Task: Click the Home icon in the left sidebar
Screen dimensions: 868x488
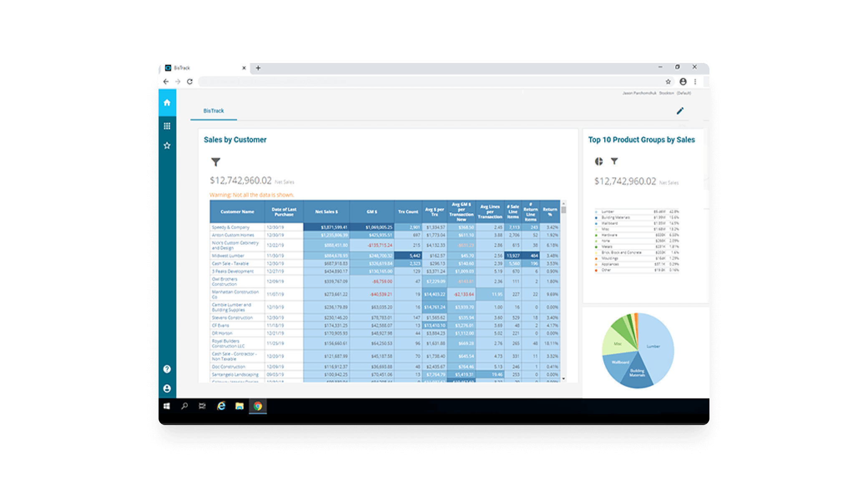Action: pos(167,103)
